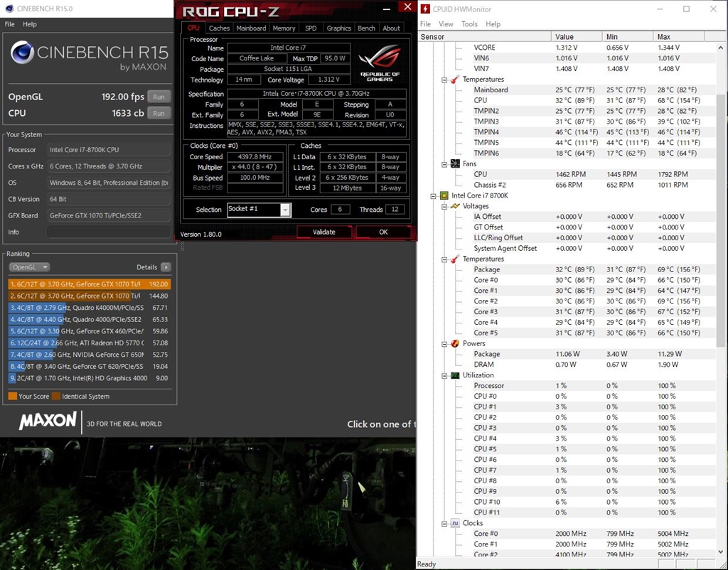Viewport: 728px width, 570px height.
Task: Click the Processor field showing Intel Core i7-8700K CPU
Action: 109,150
